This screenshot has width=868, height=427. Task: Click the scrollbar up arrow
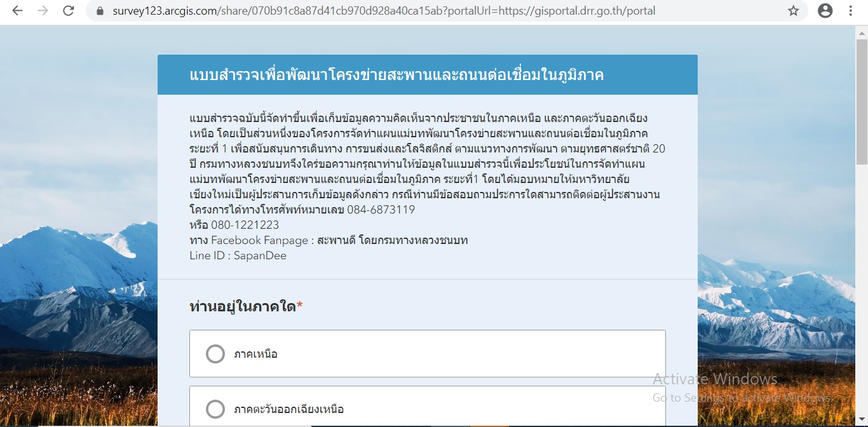[x=862, y=31]
